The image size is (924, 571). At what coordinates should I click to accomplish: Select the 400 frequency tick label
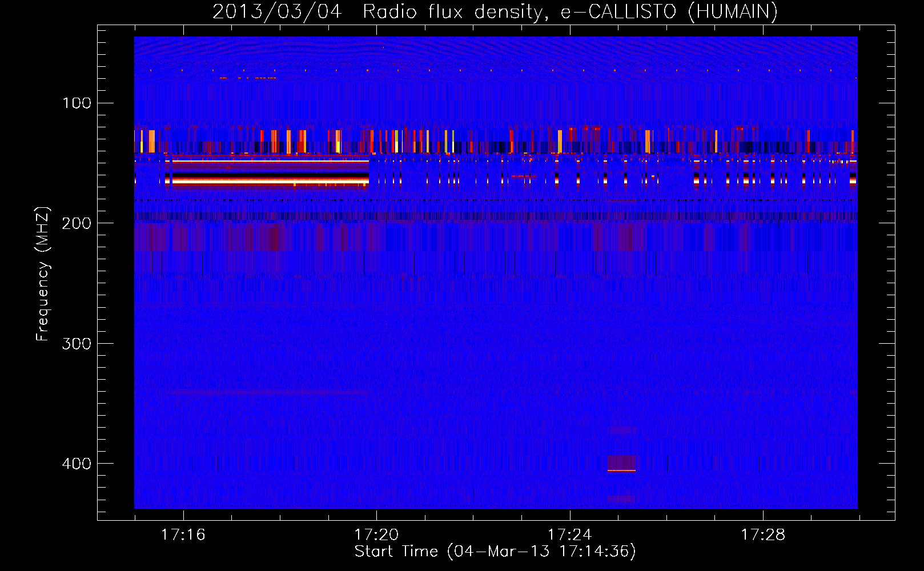click(x=77, y=464)
